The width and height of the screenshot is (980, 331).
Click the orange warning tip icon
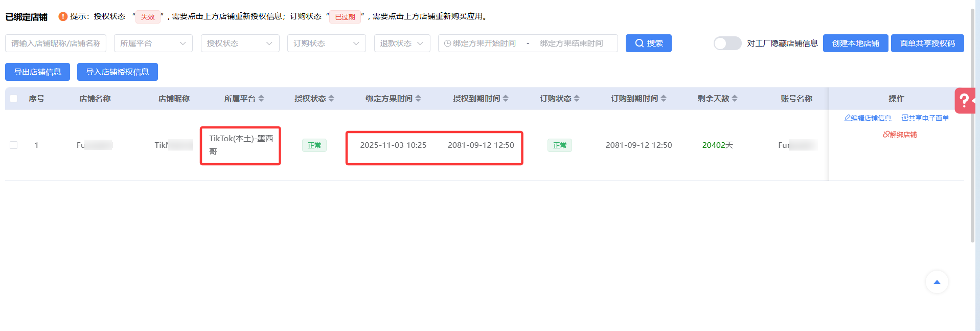(63, 16)
